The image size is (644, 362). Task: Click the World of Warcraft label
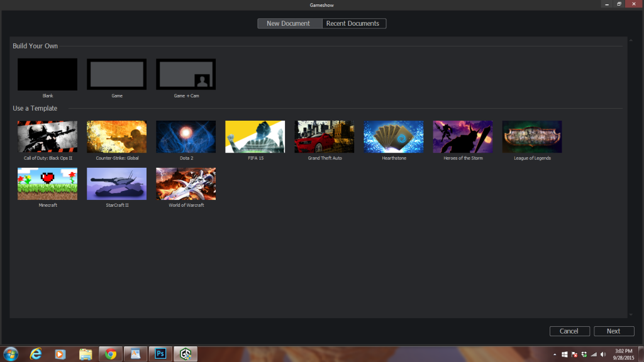coord(186,206)
